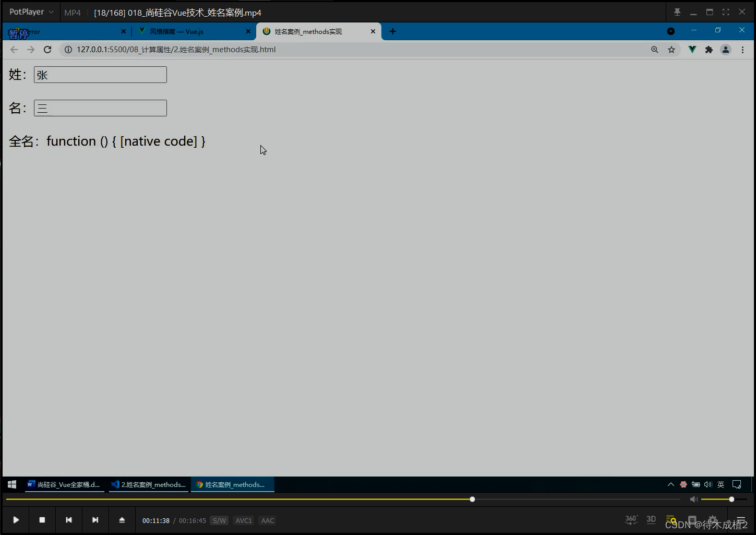Open a new Chrome tab
756x535 pixels.
pos(393,31)
